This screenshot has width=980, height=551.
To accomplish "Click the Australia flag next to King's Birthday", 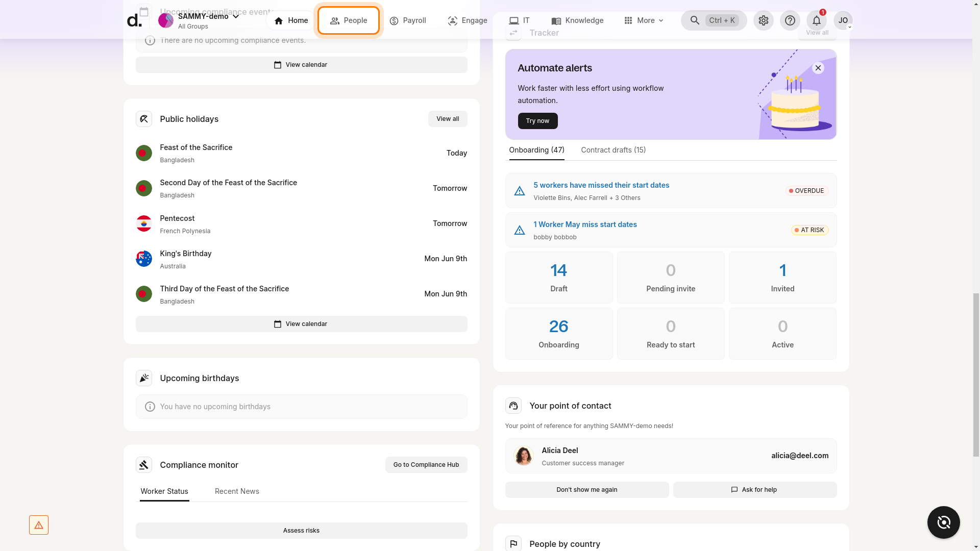I will [144, 259].
